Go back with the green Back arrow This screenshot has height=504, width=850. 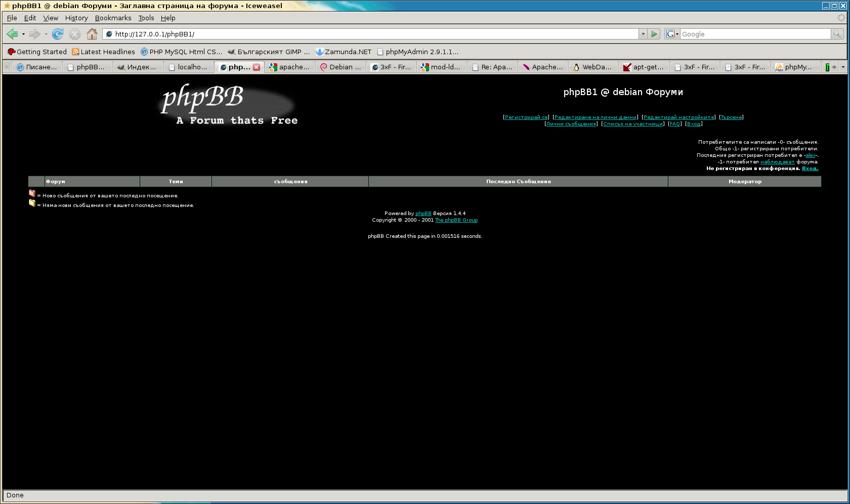click(12, 34)
